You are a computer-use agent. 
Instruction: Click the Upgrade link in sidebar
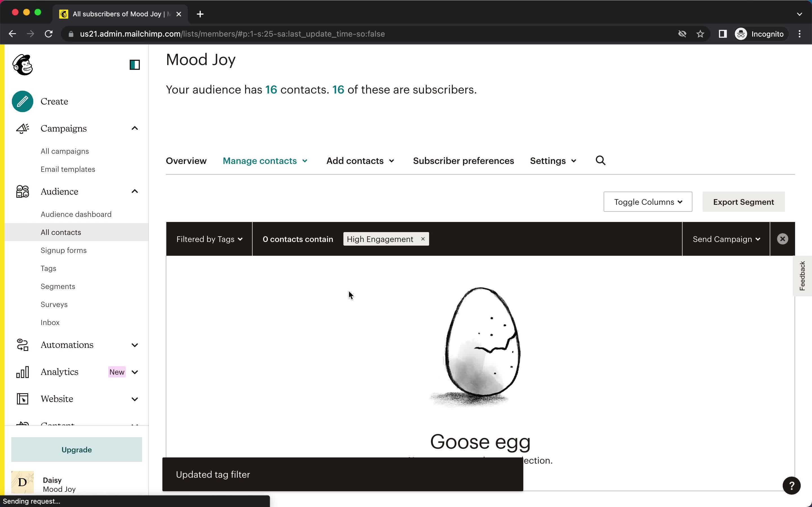(77, 450)
